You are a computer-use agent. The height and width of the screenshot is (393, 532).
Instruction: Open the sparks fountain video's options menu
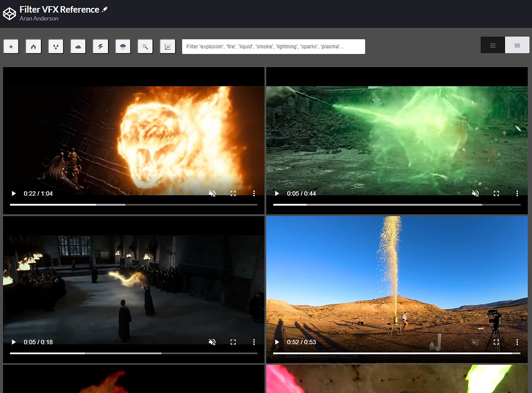point(517,342)
